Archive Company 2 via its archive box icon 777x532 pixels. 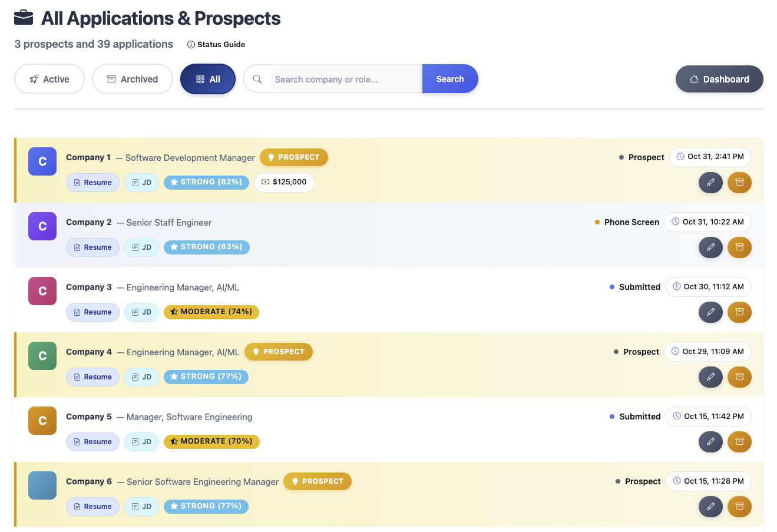tap(739, 247)
